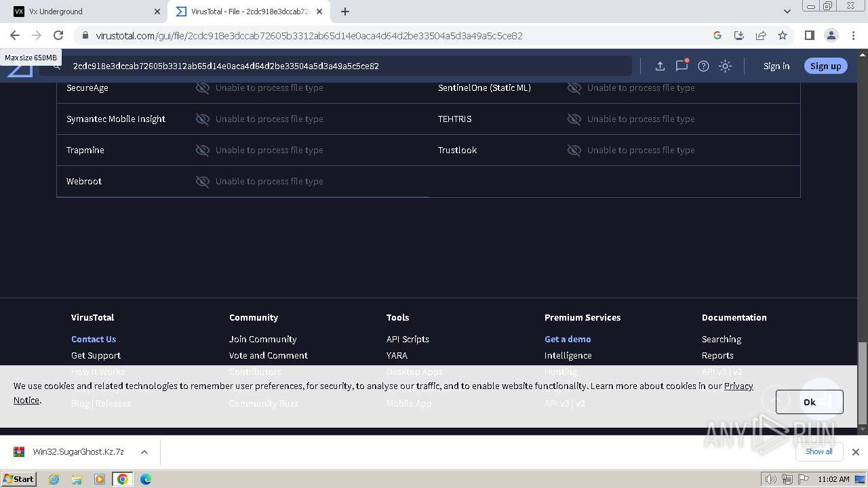
Task: Select the Trapmine vendor name
Action: click(x=85, y=150)
